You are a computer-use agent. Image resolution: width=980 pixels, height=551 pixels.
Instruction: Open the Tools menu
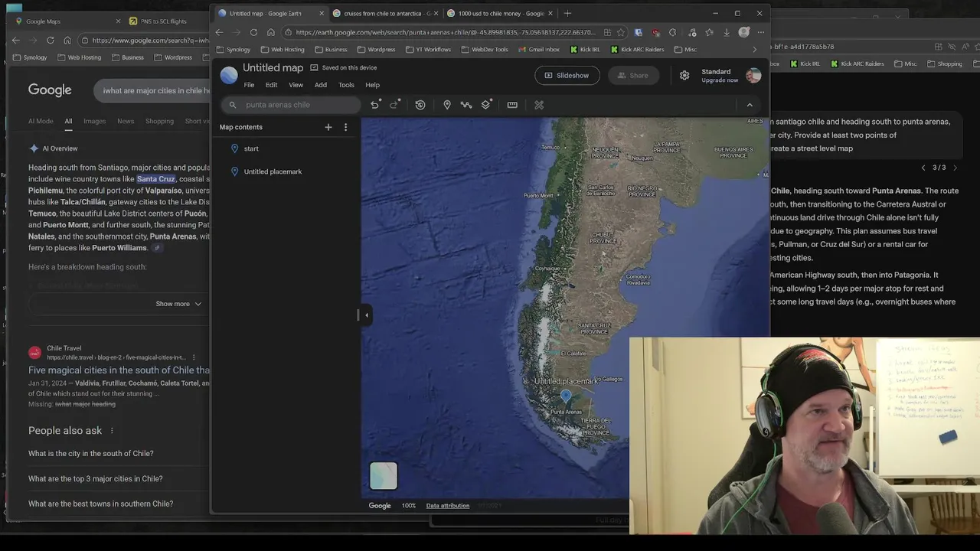tap(346, 85)
